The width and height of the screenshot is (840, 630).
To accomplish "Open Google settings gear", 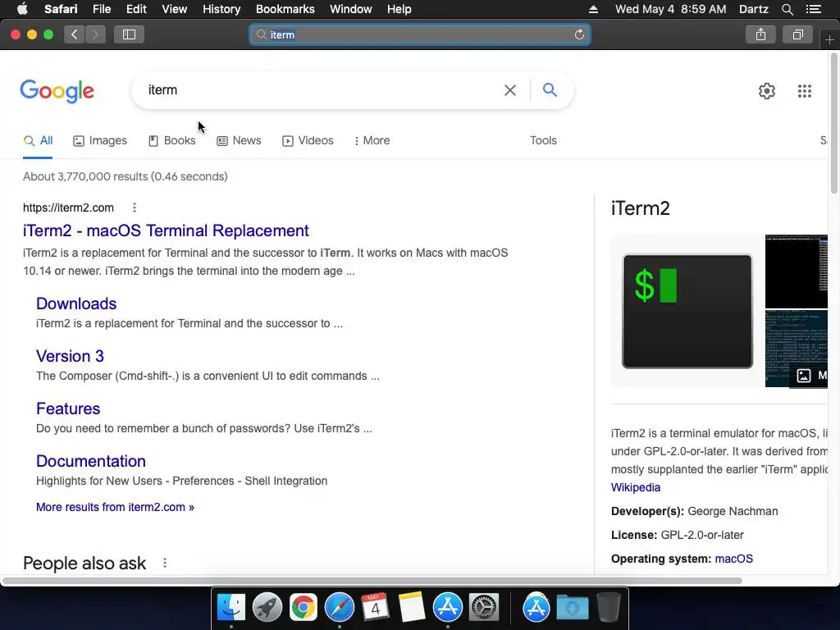I will [x=767, y=91].
